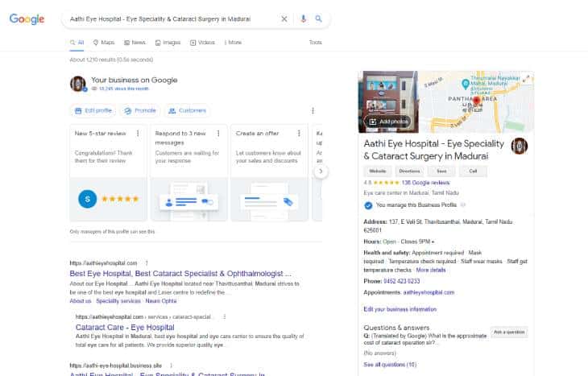Switch to the All results tab
588x376 pixels.
pyautogui.click(x=77, y=43)
